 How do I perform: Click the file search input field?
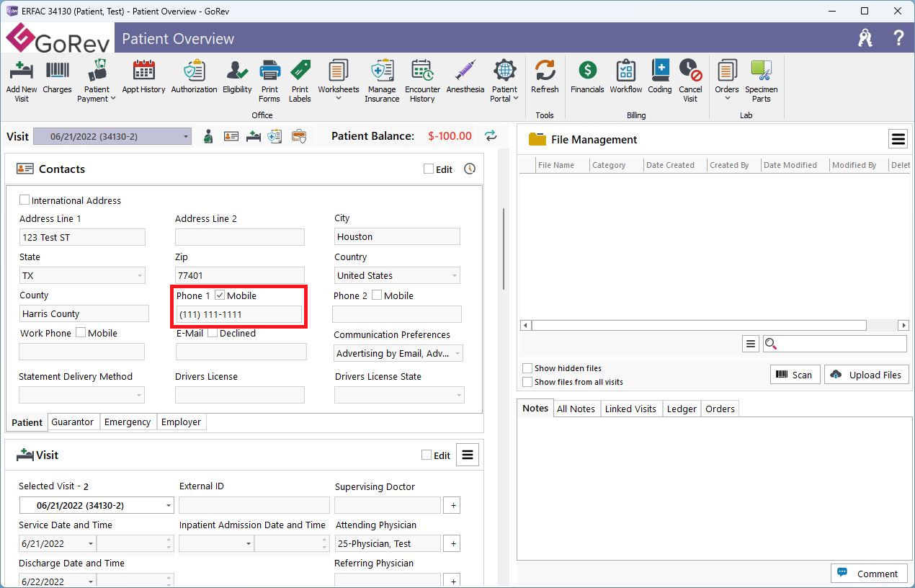point(834,344)
